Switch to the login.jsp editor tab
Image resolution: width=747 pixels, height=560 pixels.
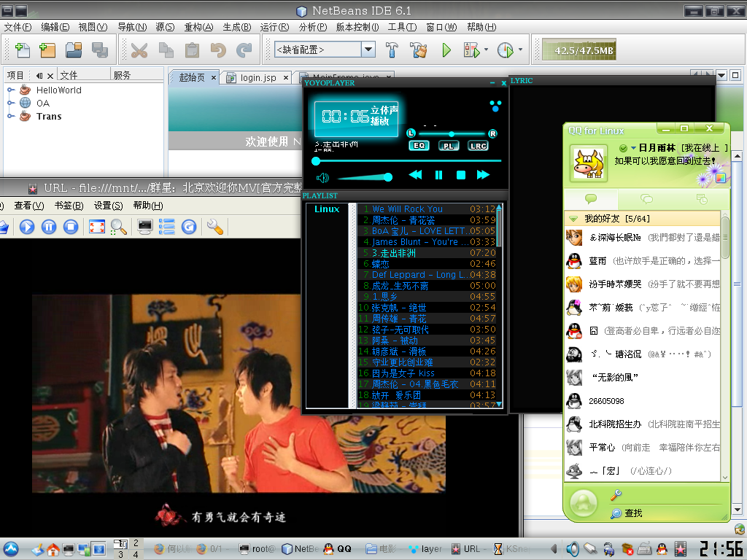coord(258,77)
